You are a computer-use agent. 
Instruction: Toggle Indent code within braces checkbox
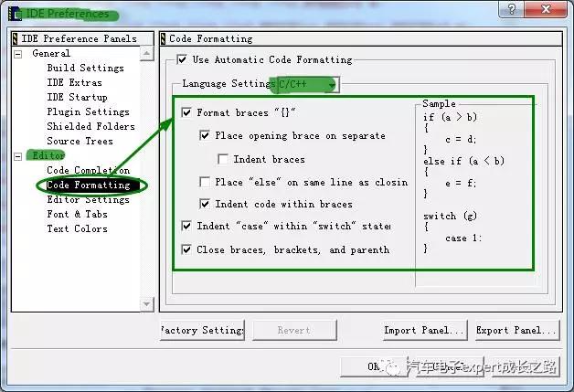point(206,205)
